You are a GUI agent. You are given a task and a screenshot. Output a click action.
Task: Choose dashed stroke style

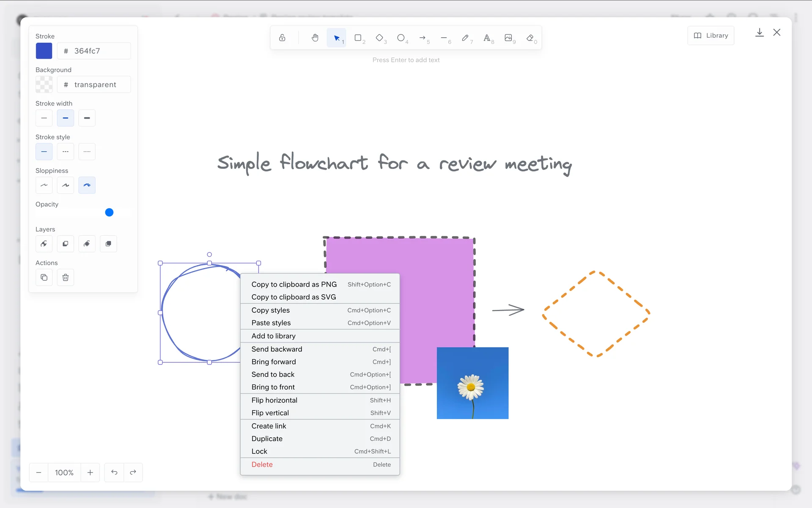(x=65, y=152)
